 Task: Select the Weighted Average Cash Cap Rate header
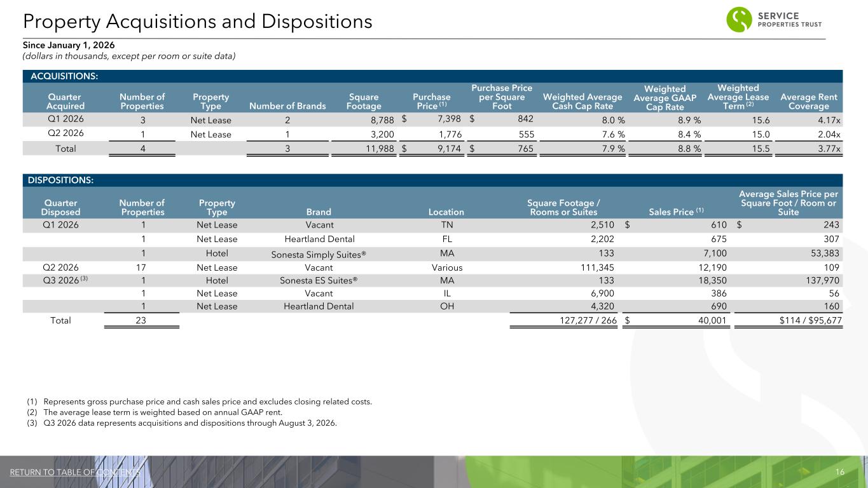click(x=582, y=102)
